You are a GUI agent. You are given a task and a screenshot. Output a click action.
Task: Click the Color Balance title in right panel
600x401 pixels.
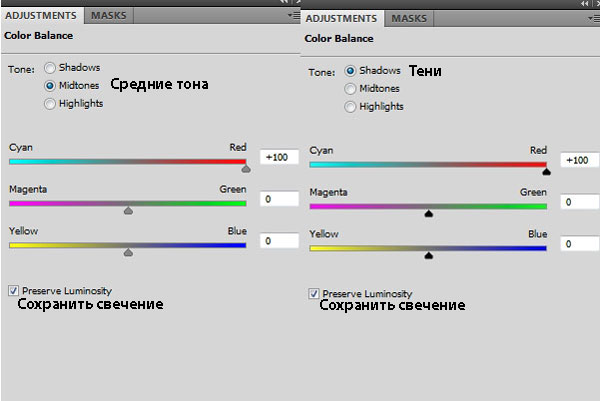pyautogui.click(x=339, y=39)
